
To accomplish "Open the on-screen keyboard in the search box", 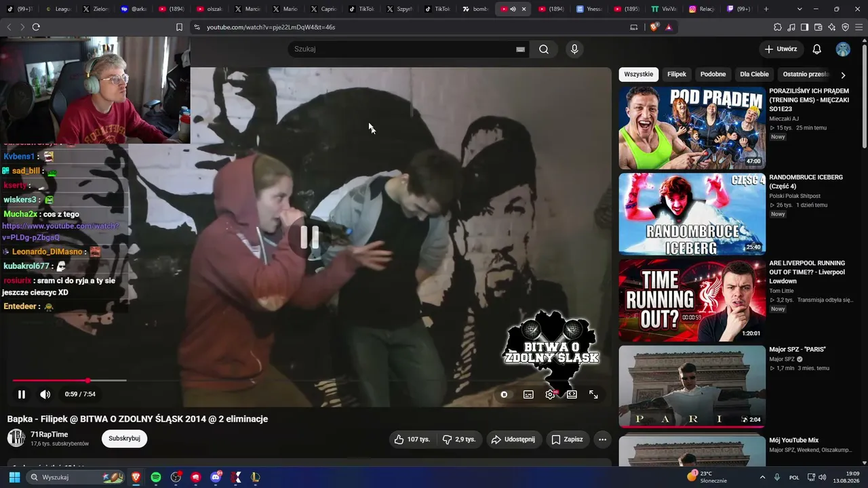I will (521, 49).
